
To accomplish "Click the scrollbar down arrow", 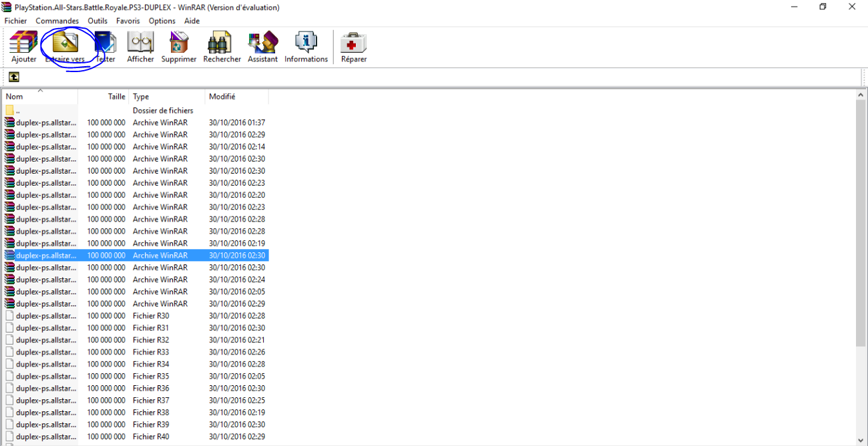I will coord(861,440).
